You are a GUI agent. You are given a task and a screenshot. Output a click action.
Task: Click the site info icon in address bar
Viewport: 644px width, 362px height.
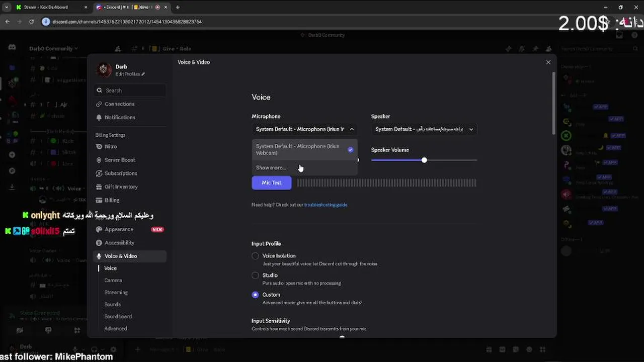46,22
